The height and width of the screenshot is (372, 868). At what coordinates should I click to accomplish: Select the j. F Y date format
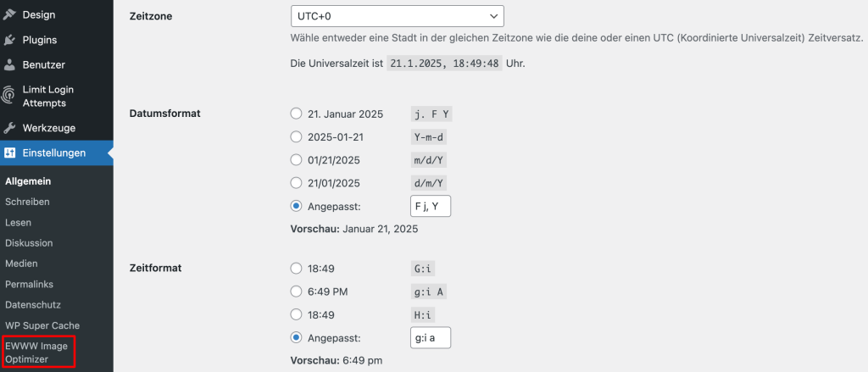pyautogui.click(x=296, y=114)
